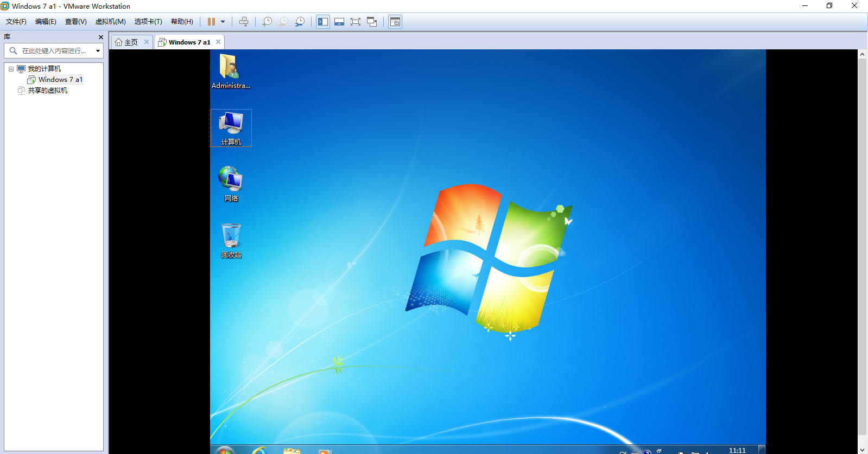
Task: Toggle the console view button
Action: [x=395, y=22]
